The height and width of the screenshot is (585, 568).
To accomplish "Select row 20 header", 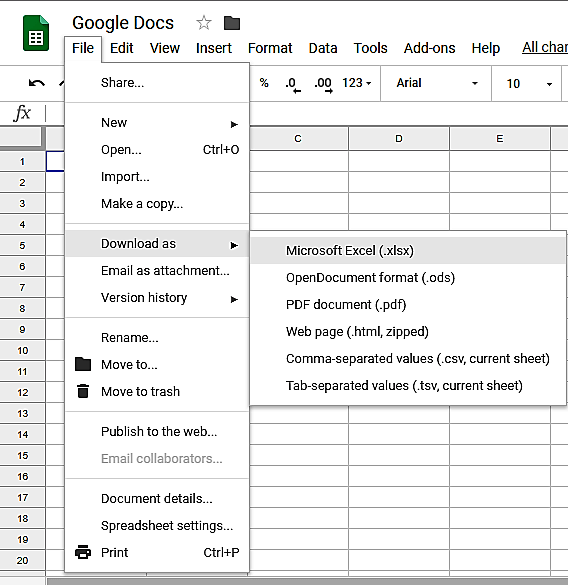I will [22, 560].
